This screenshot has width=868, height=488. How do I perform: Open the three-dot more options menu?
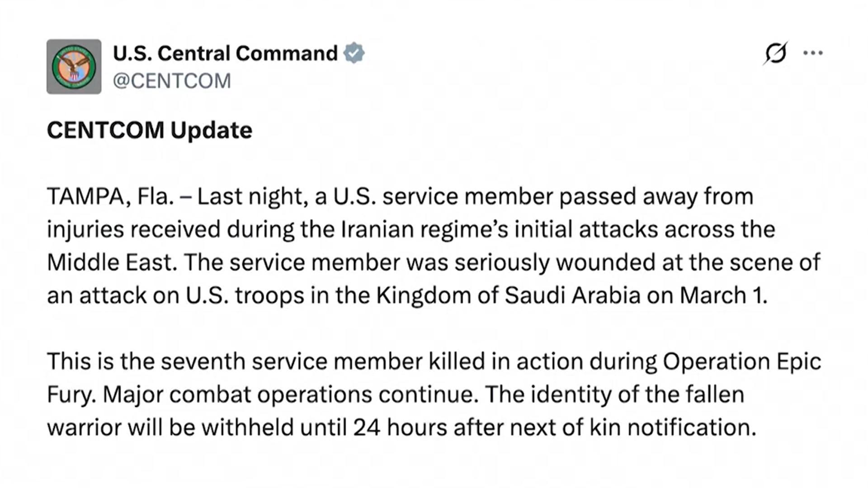click(x=813, y=53)
